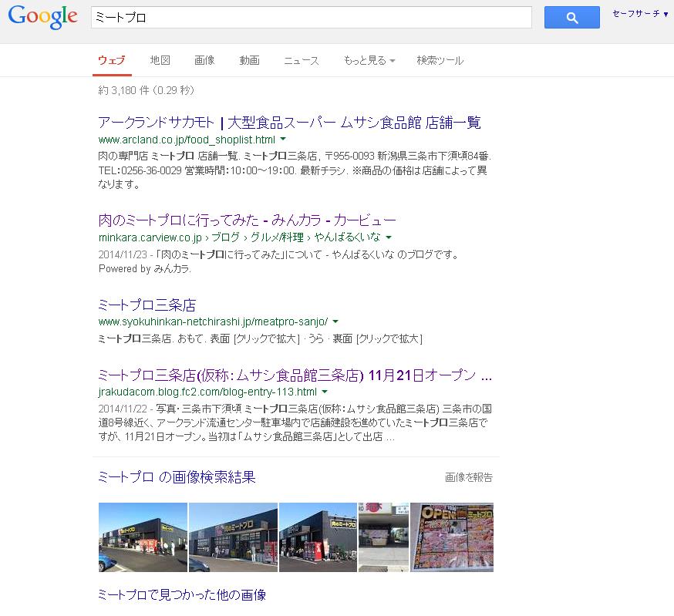Open ミートプロ三条店(仮称:ムサシ食品館三条店) 11月21日オープン result
The image size is (674, 616).
coord(295,375)
